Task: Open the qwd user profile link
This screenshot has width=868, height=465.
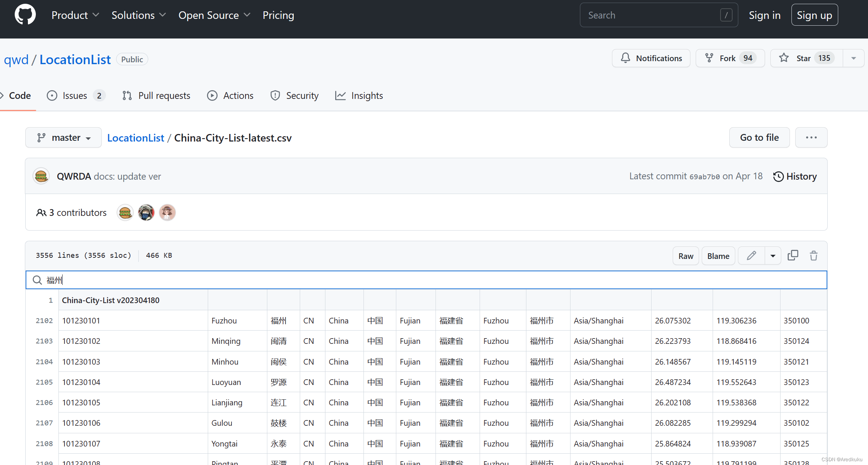Action: tap(16, 60)
